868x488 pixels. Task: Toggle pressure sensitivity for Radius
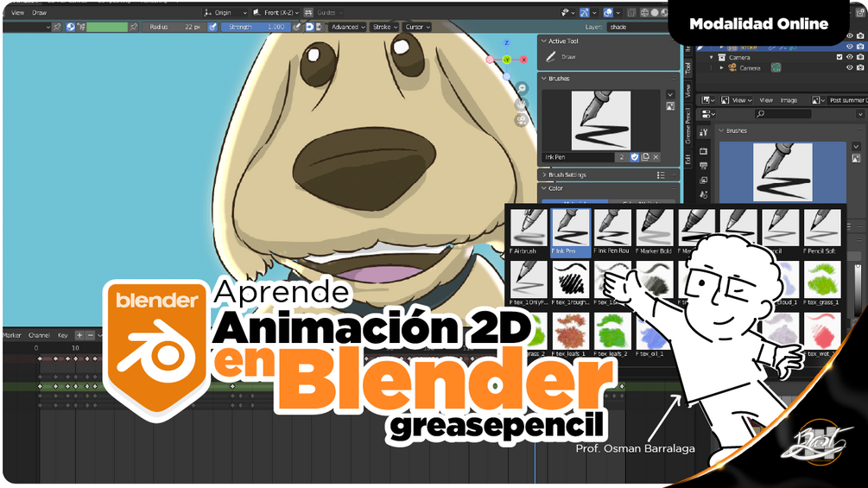click(212, 27)
